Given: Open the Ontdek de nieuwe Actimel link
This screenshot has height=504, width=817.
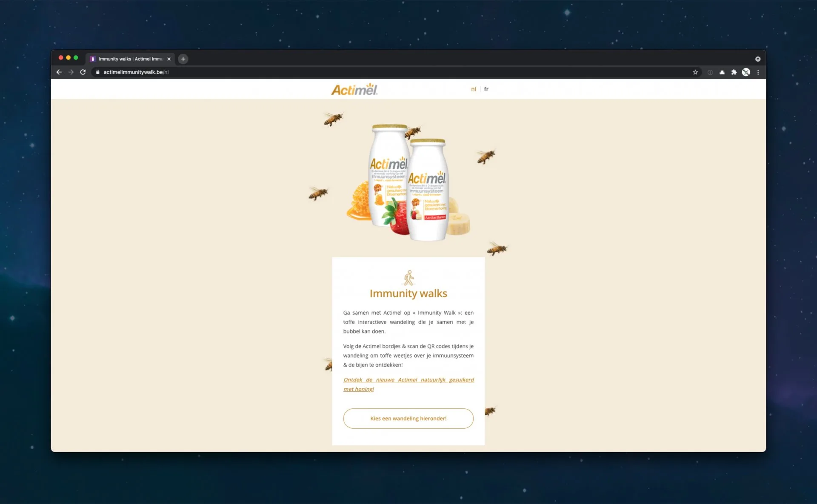Looking at the screenshot, I should coord(408,384).
